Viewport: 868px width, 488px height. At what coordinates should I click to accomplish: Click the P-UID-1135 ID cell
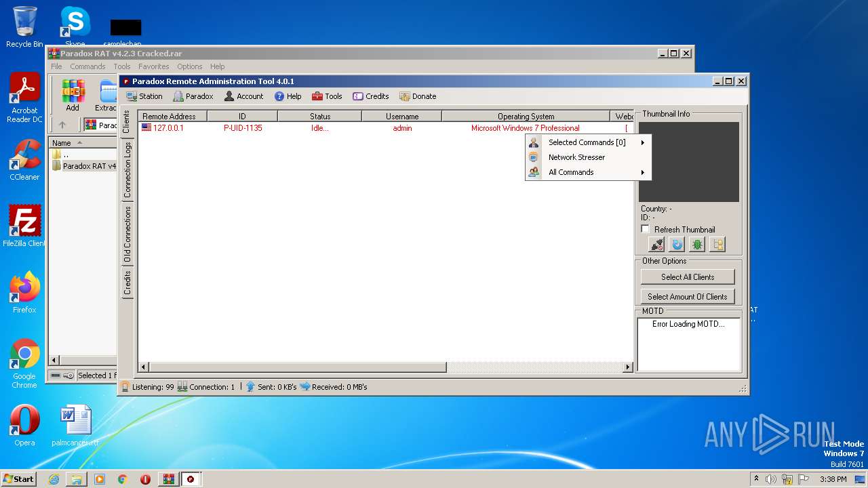[x=243, y=128]
